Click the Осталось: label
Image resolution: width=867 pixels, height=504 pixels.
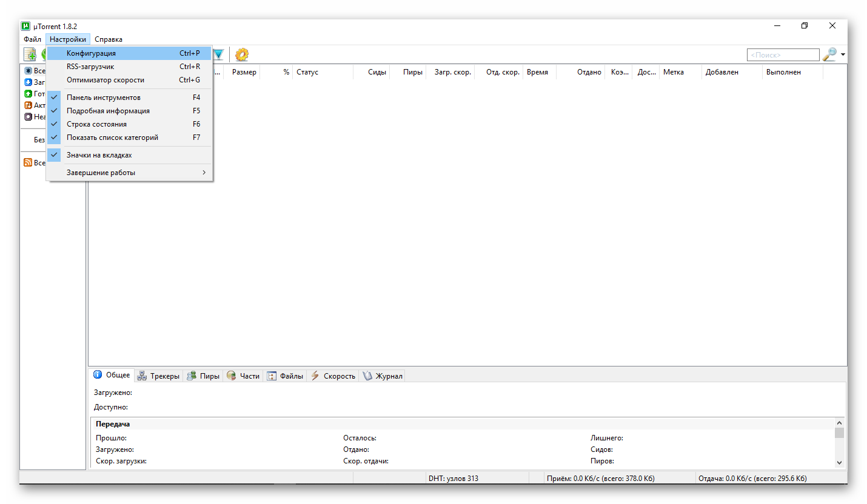[360, 438]
